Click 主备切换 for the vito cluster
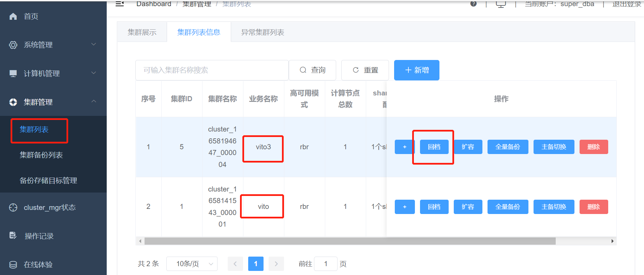Image resolution: width=644 pixels, height=275 pixels. (x=554, y=207)
